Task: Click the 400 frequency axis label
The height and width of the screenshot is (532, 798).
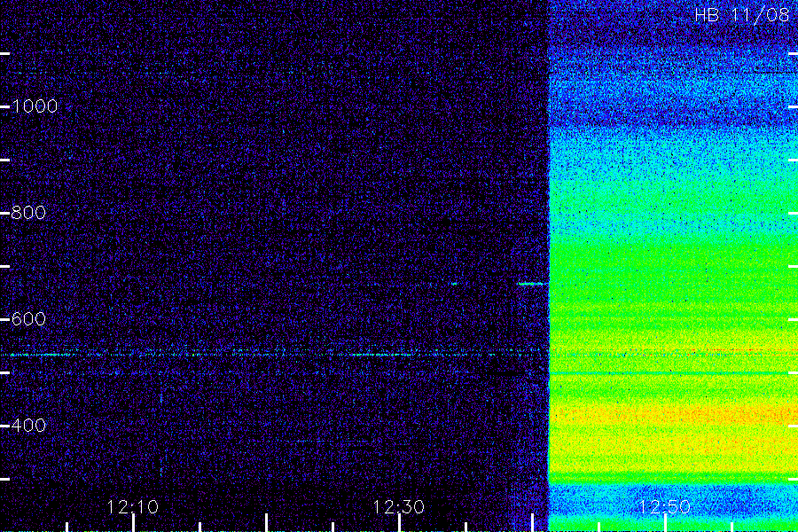Action: pos(28,425)
